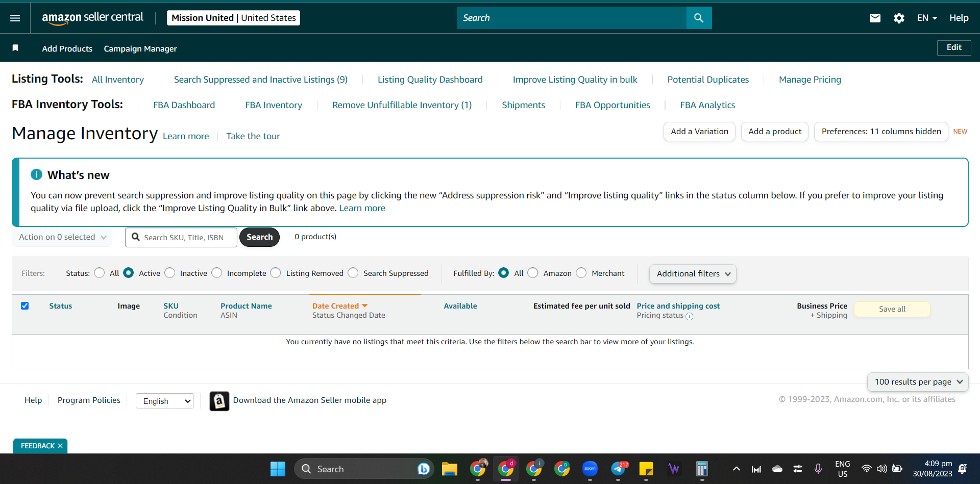Open the Zoom app in taskbar
Image resolution: width=980 pixels, height=484 pixels.
590,469
